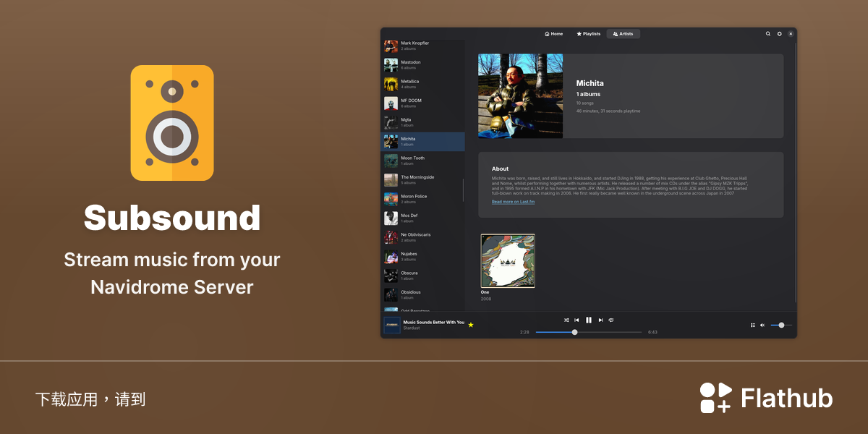Click the large Subsound title text
Screen dimensions: 868x434
point(172,218)
